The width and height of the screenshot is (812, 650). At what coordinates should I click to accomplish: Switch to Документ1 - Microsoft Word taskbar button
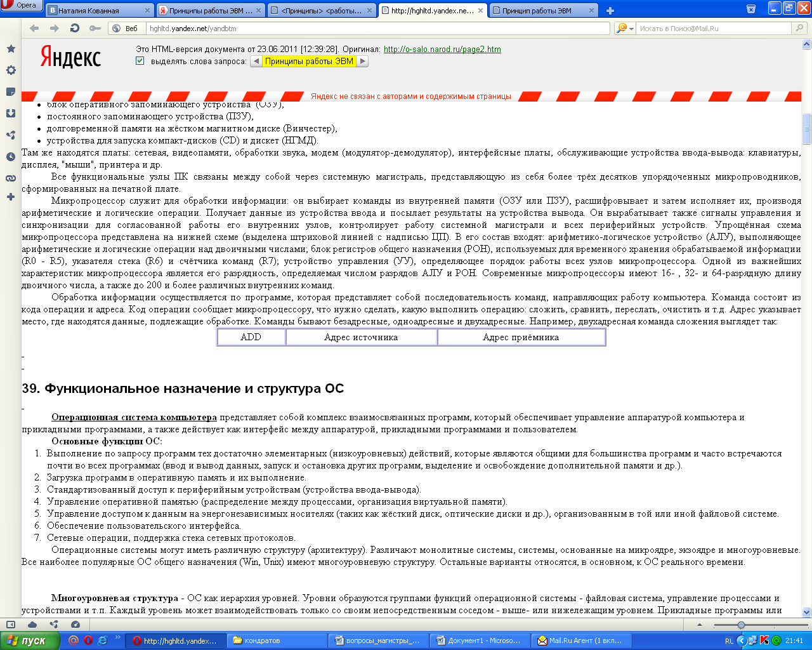pos(480,640)
